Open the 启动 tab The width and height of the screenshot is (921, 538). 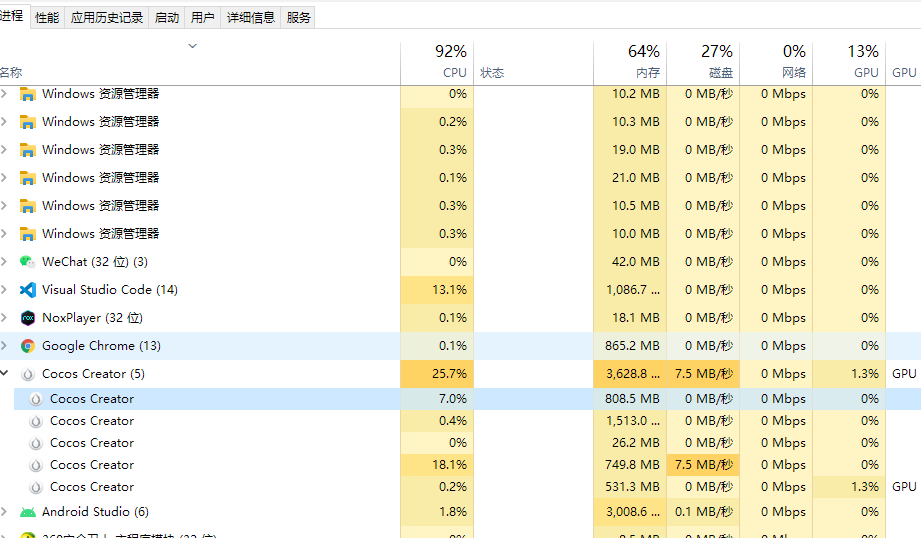tap(167, 18)
